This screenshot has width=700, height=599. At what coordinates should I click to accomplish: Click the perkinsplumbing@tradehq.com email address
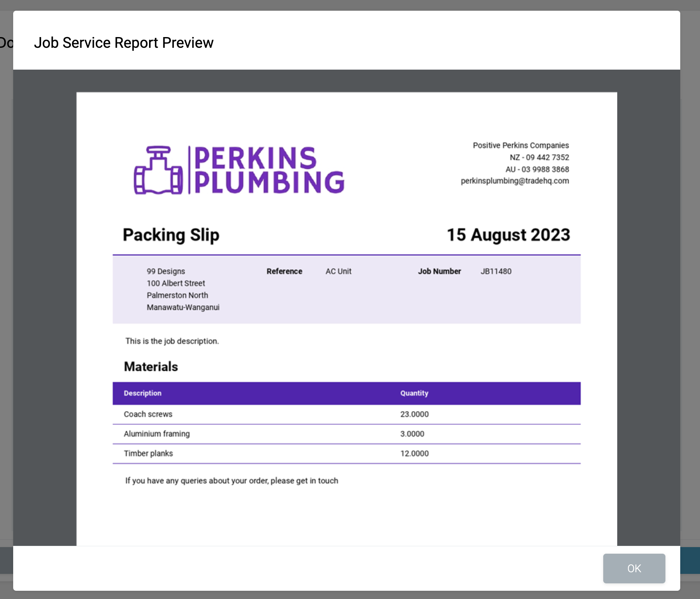coord(515,181)
